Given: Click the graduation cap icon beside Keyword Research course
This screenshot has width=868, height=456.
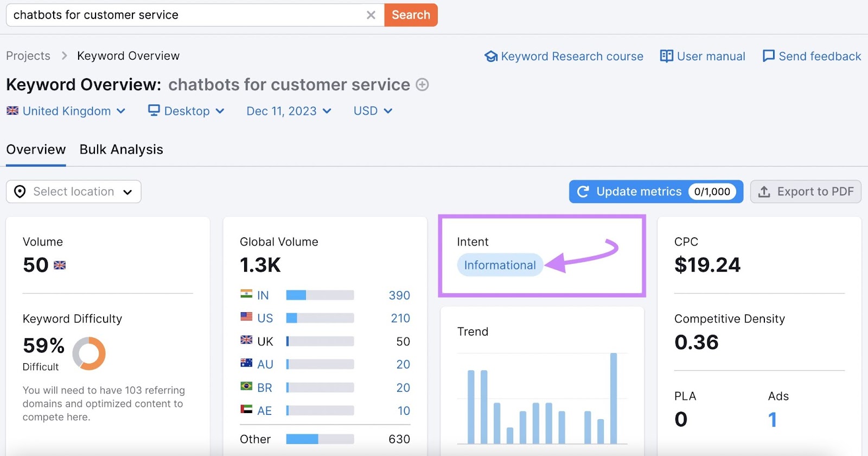Looking at the screenshot, I should tap(491, 56).
